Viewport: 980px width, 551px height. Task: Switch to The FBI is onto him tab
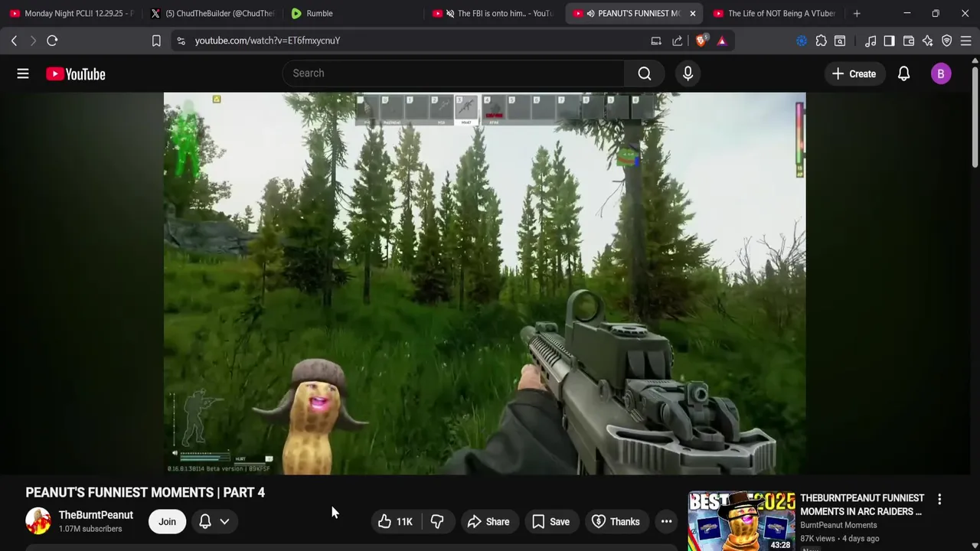coord(493,13)
